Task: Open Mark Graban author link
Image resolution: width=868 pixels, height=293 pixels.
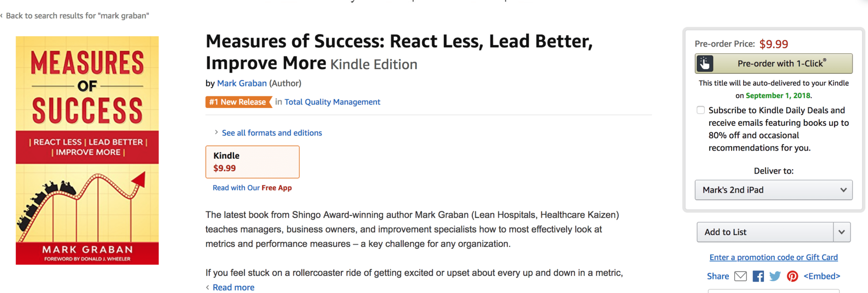Action: [242, 83]
